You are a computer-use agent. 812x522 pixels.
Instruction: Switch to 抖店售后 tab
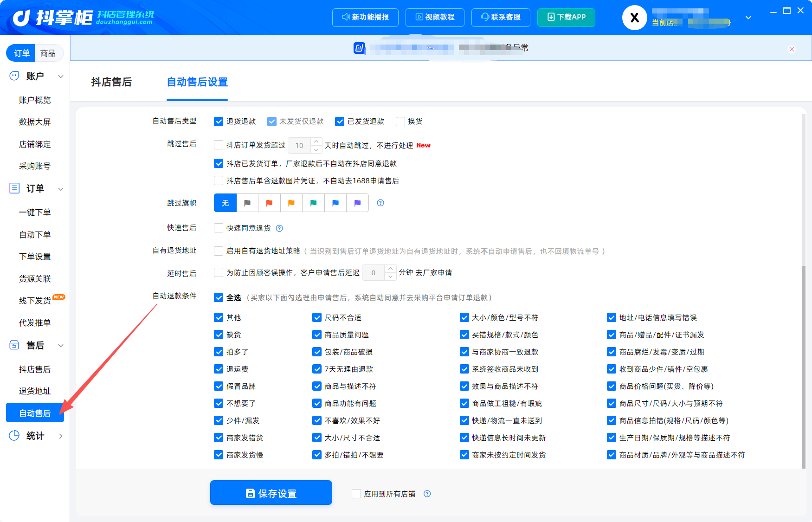[x=111, y=82]
